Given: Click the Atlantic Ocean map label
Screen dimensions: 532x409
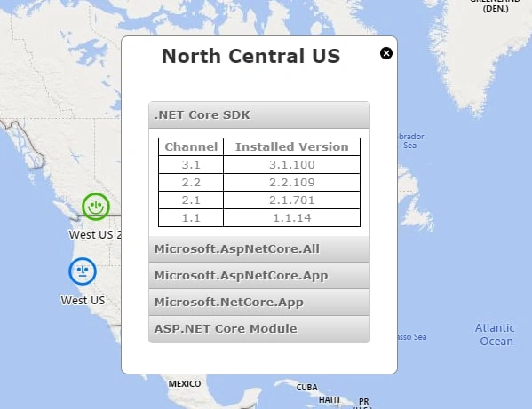Looking at the screenshot, I should (495, 334).
